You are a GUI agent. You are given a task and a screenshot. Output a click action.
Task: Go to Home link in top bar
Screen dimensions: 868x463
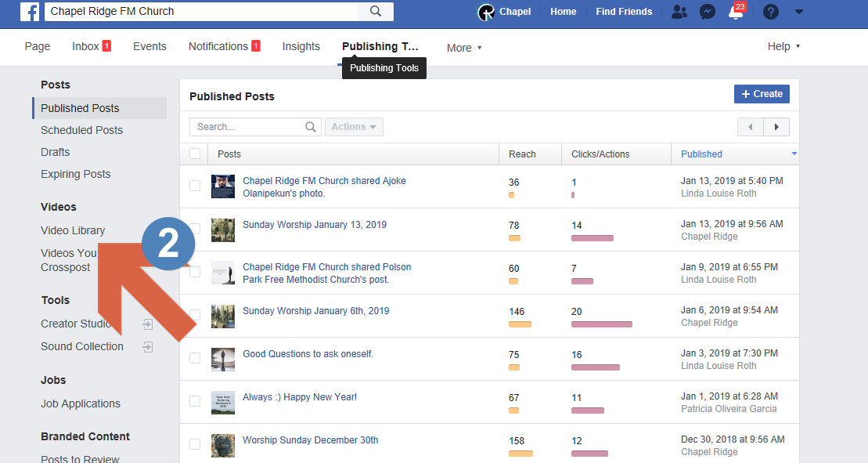tap(563, 12)
